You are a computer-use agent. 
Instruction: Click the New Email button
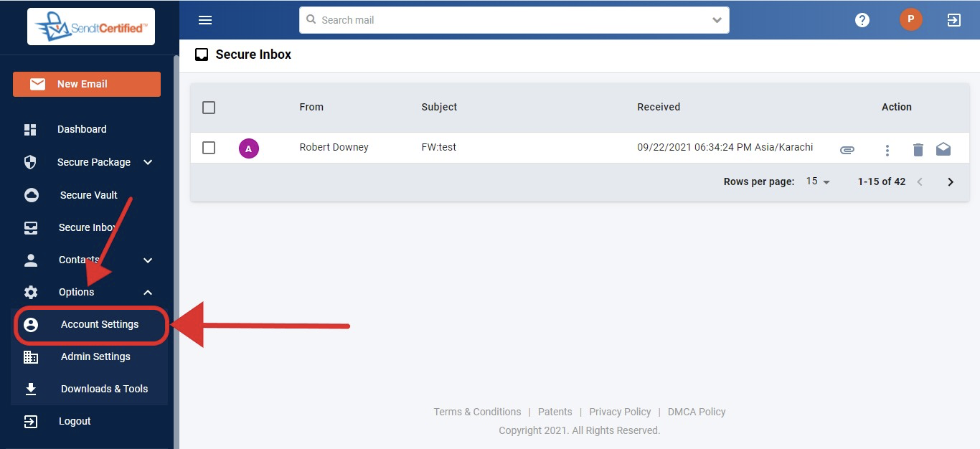(x=87, y=84)
